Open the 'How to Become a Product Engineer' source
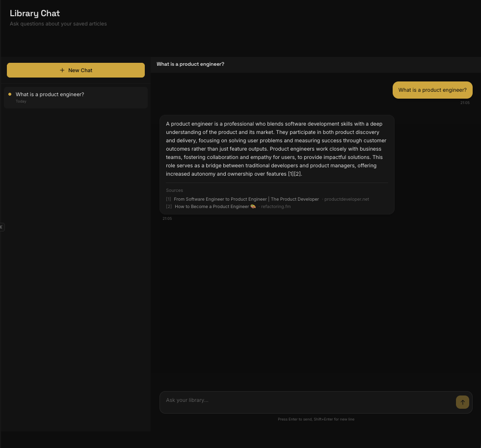 pyautogui.click(x=212, y=207)
